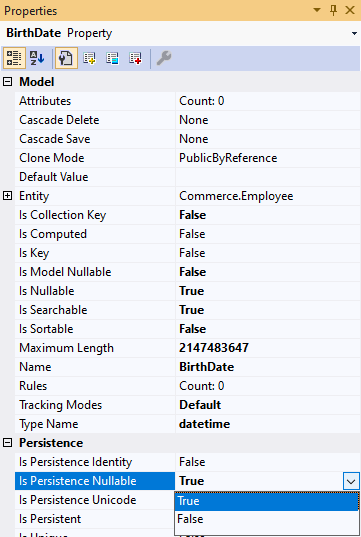Choose True in the dropdown list
The width and height of the screenshot is (361, 537).
pos(267,501)
